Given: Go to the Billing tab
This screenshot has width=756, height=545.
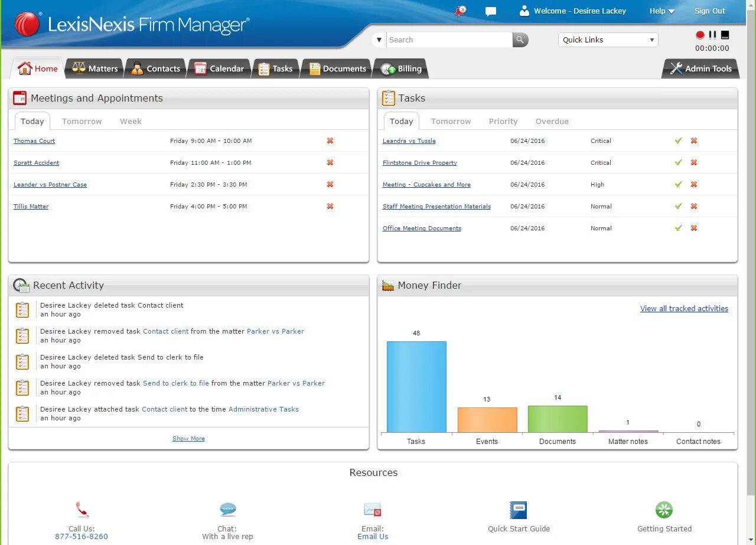Looking at the screenshot, I should point(402,68).
